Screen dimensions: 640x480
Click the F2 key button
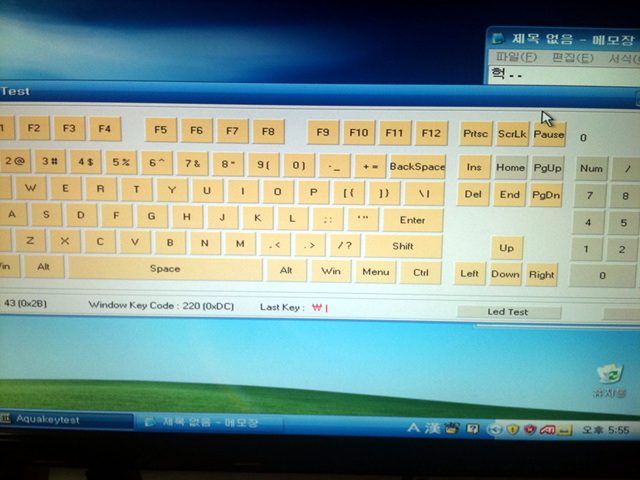34,128
